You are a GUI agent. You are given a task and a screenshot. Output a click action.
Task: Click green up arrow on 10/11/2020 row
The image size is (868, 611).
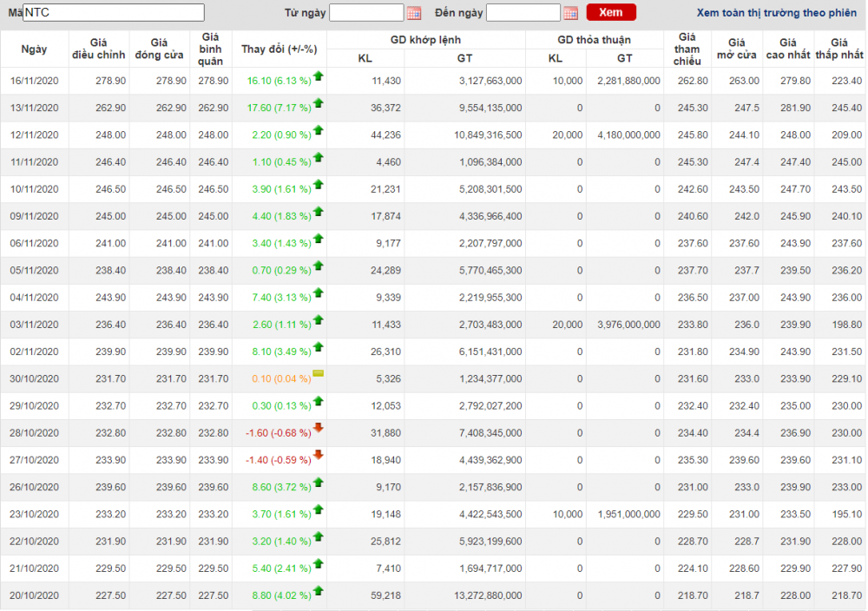coord(319,185)
